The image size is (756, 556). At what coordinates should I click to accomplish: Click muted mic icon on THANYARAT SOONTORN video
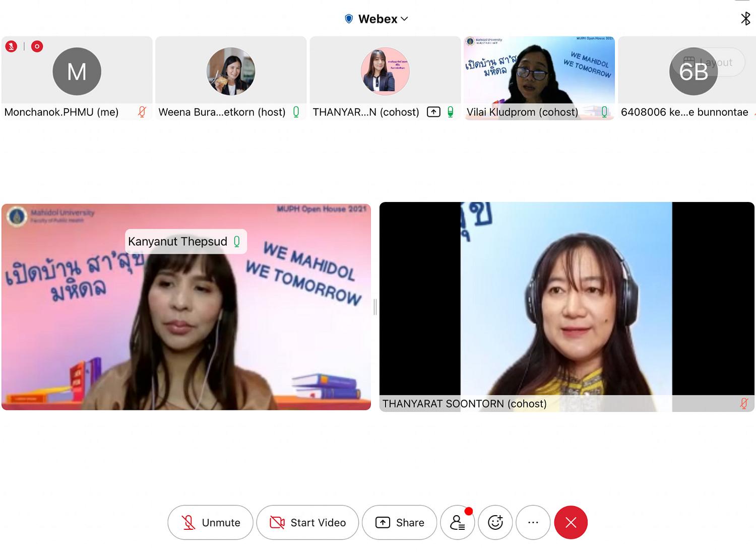click(x=744, y=403)
